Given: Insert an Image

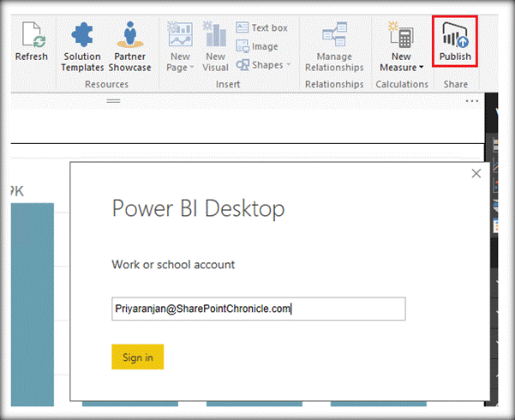Looking at the screenshot, I should pos(257,46).
